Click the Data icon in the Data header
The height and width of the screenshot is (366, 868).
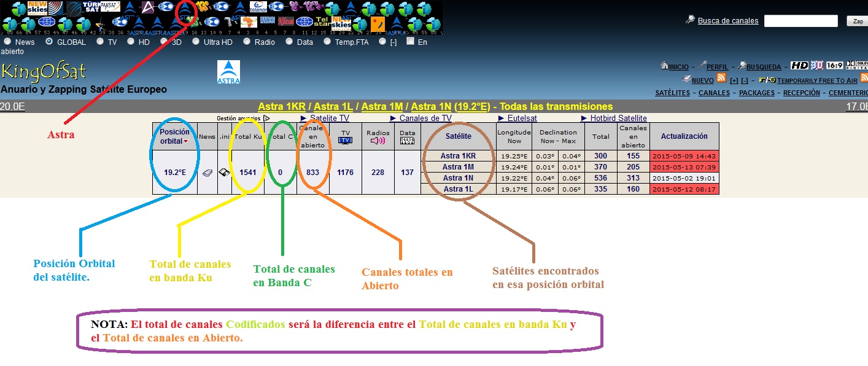pyautogui.click(x=407, y=141)
